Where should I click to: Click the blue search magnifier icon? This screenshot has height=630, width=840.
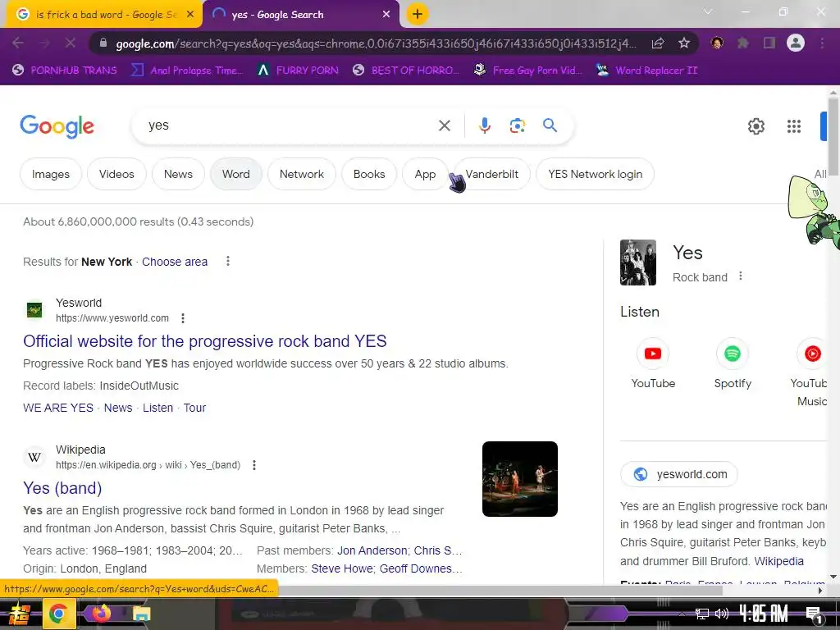550,126
